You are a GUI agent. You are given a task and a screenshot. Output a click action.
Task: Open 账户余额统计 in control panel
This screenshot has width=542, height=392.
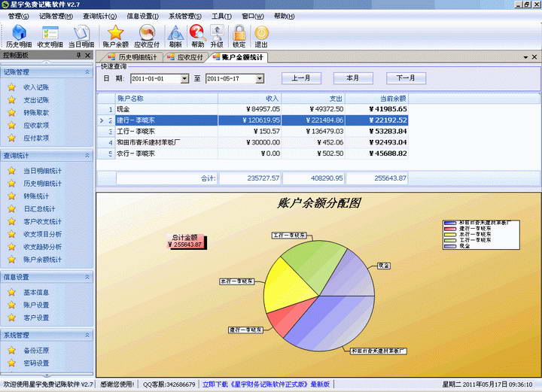click(x=42, y=260)
